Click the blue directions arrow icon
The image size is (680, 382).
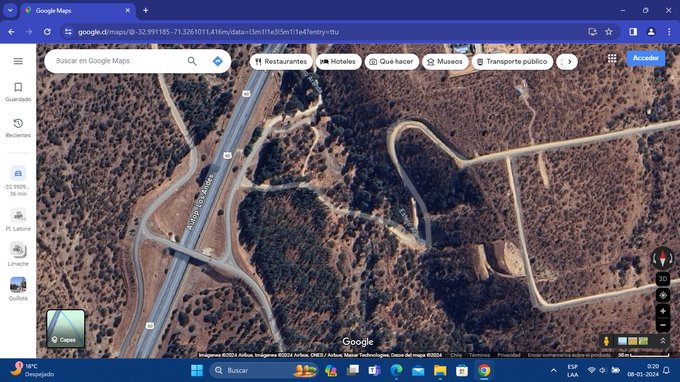click(x=218, y=61)
